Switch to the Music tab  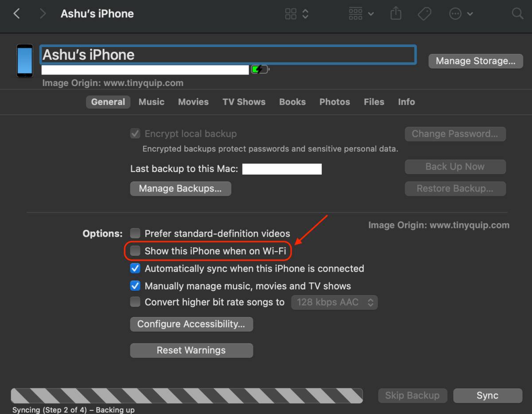tap(151, 102)
